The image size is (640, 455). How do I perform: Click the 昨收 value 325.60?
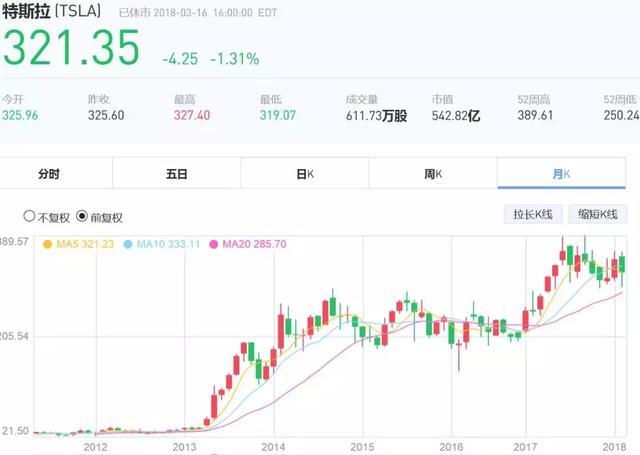coord(106,115)
